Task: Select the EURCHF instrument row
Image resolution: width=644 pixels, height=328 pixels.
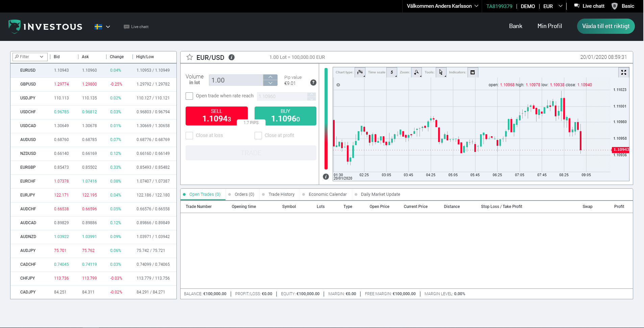Action: [x=93, y=181]
